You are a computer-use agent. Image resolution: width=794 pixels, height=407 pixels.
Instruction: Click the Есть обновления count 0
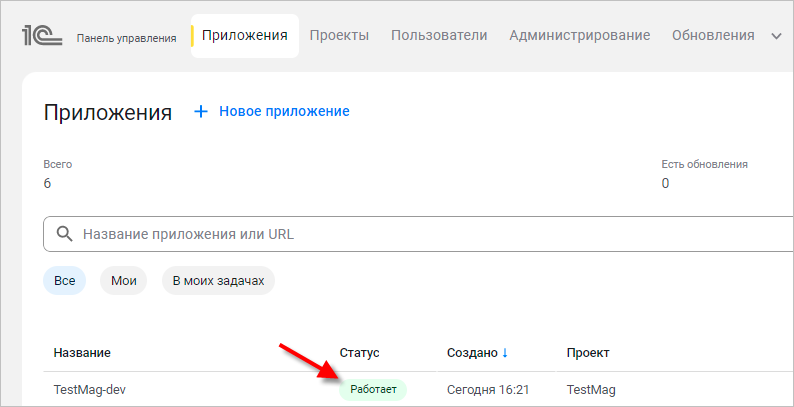point(665,183)
